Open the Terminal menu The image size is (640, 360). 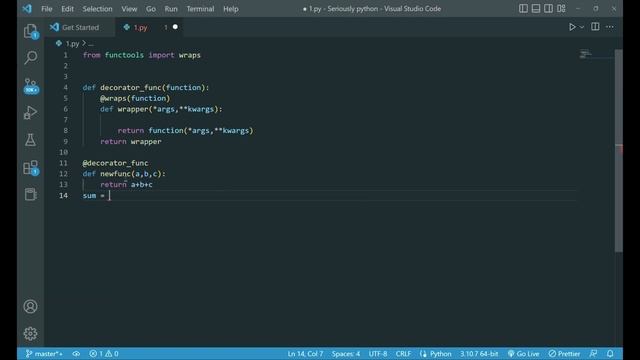200,9
